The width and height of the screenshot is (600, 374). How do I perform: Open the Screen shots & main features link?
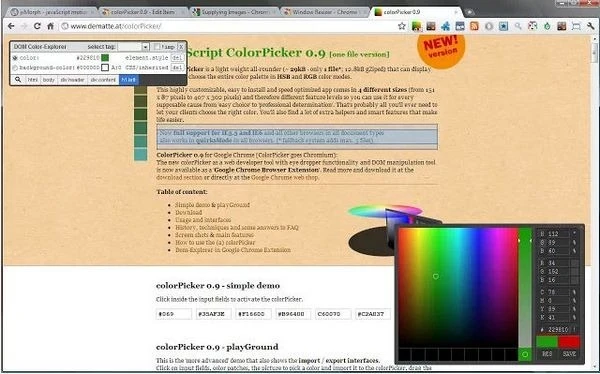(214, 235)
